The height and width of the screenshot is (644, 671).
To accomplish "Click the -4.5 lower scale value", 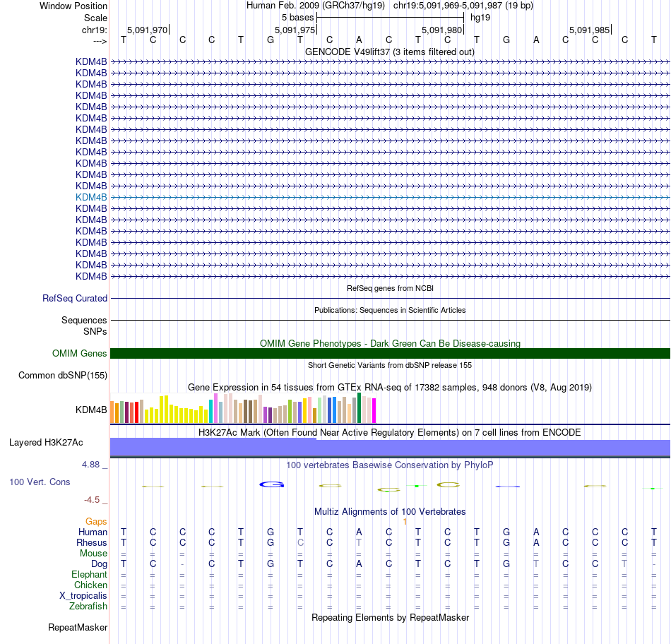I will coord(92,500).
